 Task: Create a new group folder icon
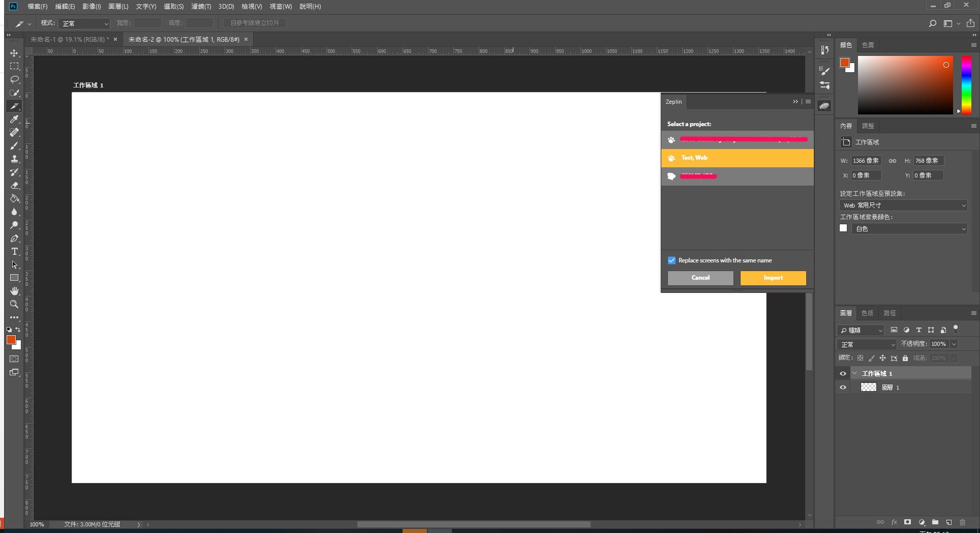pyautogui.click(x=935, y=522)
